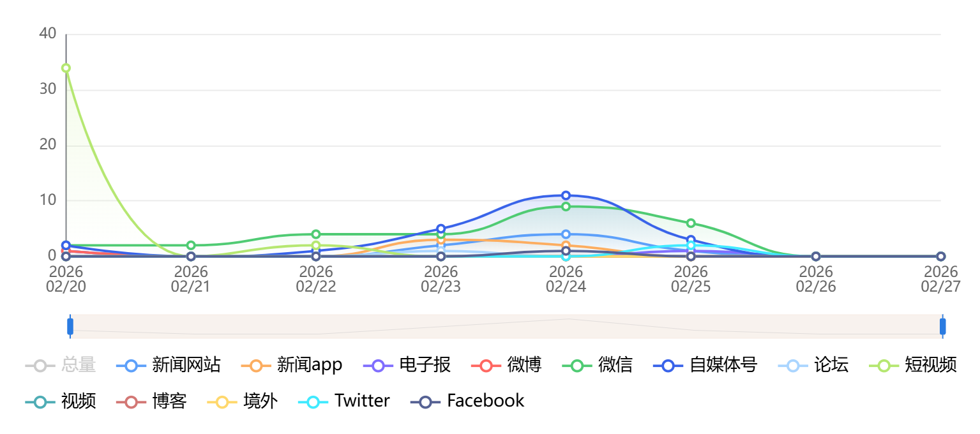Toggle 短视频 legend item
980x434 pixels.
coord(913,365)
